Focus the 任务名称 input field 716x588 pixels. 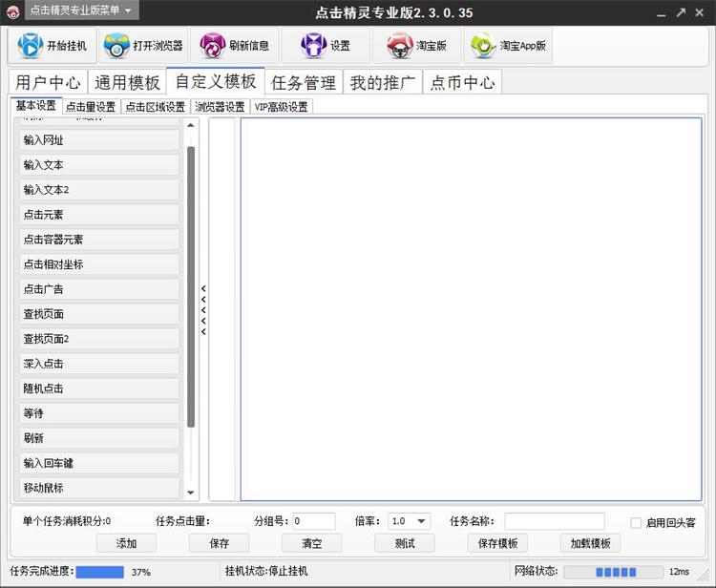555,521
